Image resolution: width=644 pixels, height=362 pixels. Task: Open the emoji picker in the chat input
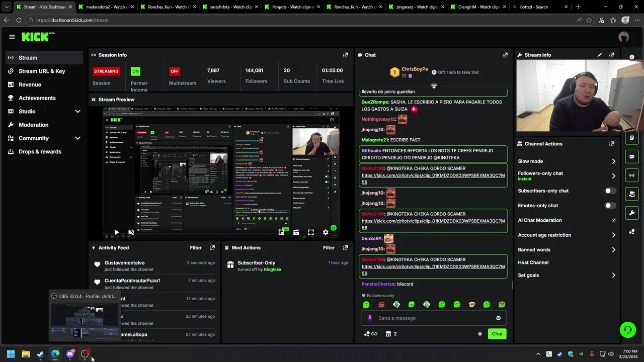click(x=498, y=318)
